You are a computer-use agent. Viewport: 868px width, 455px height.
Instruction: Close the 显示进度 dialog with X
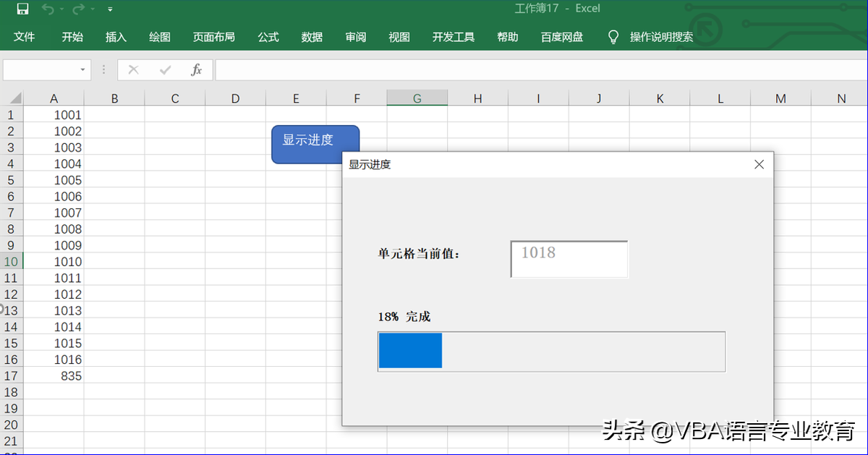[759, 164]
